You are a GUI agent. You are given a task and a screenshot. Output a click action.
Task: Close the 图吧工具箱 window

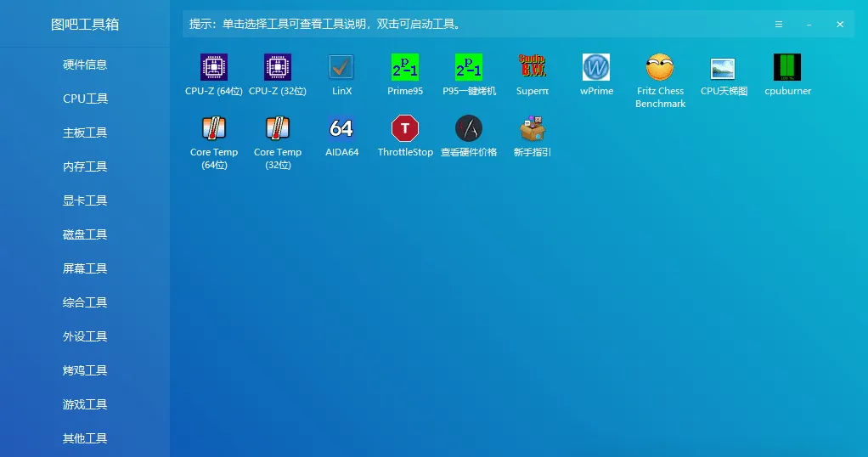tap(840, 25)
